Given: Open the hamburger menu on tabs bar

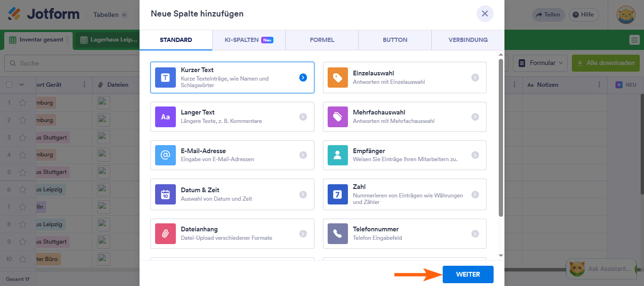Looking at the screenshot, I should pos(635,40).
